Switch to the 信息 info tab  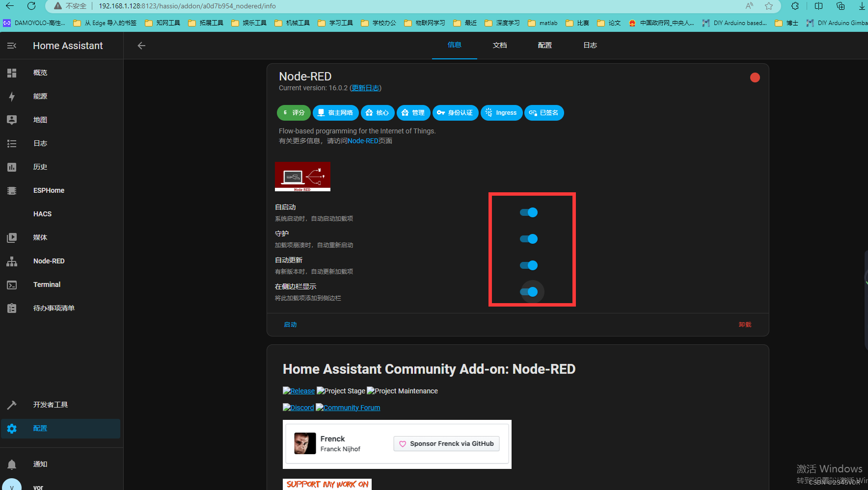455,45
